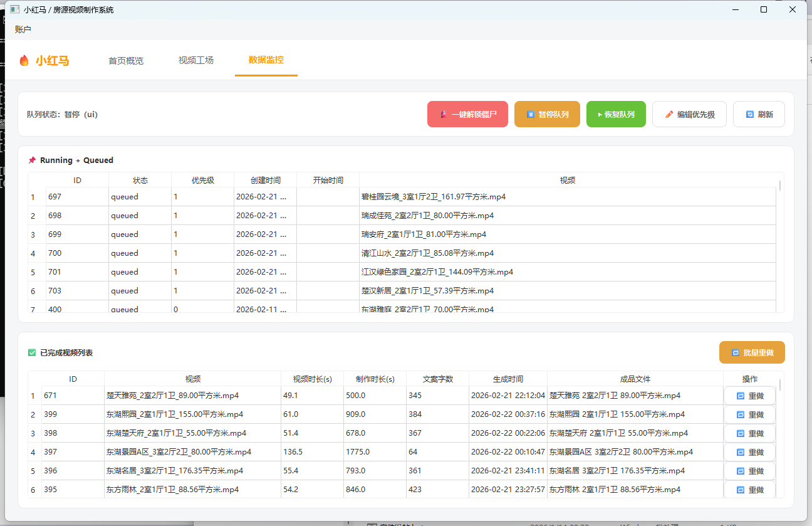812x526 pixels.
Task: Click the 批量重做 batch redo button
Action: [752, 352]
